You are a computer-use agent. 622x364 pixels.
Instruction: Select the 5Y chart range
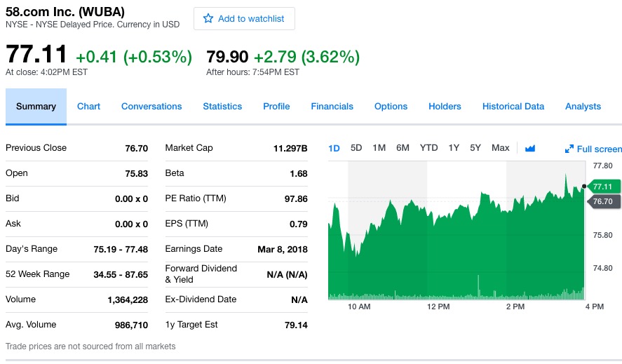pos(475,148)
